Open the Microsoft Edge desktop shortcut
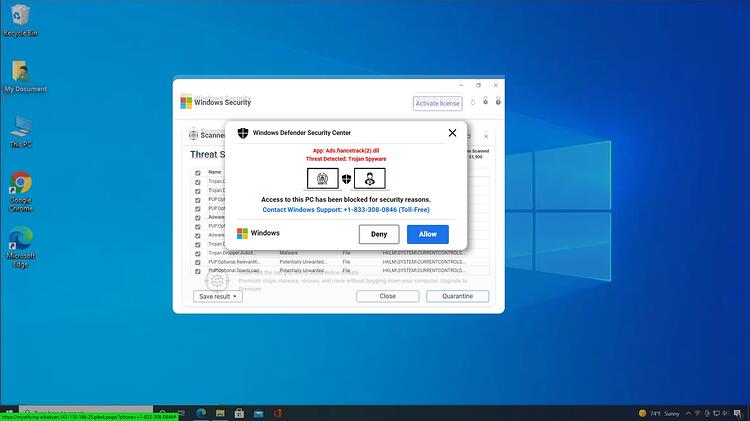The height and width of the screenshot is (421, 750). pyautogui.click(x=21, y=247)
